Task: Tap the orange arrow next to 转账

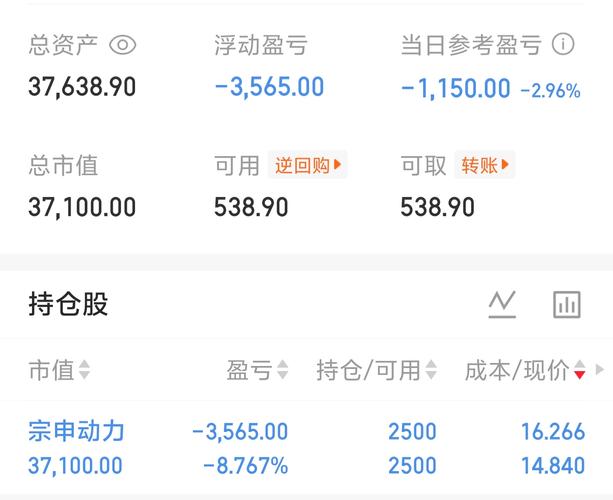Action: pyautogui.click(x=505, y=165)
